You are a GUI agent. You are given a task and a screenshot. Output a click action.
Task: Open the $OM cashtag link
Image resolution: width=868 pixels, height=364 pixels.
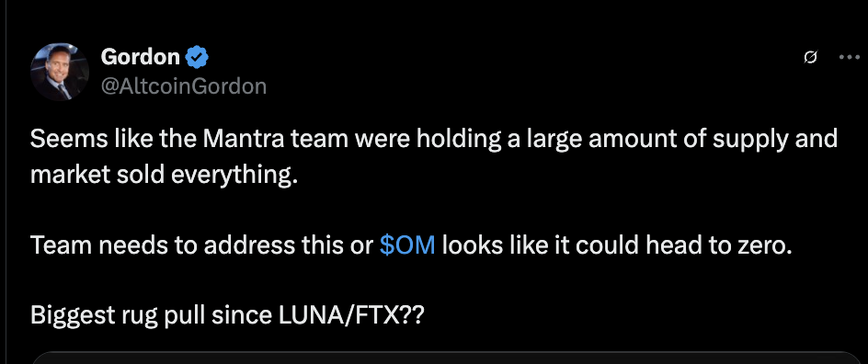tap(407, 245)
